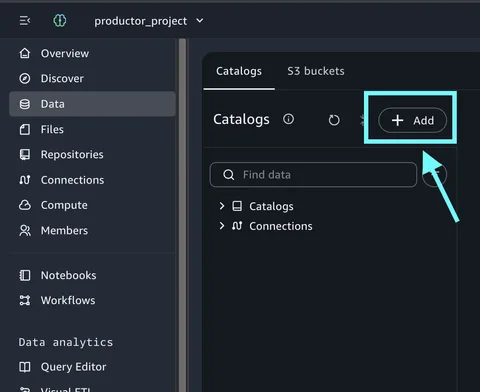Select Connections in the data tree
This screenshot has height=392, width=480.
281,226
